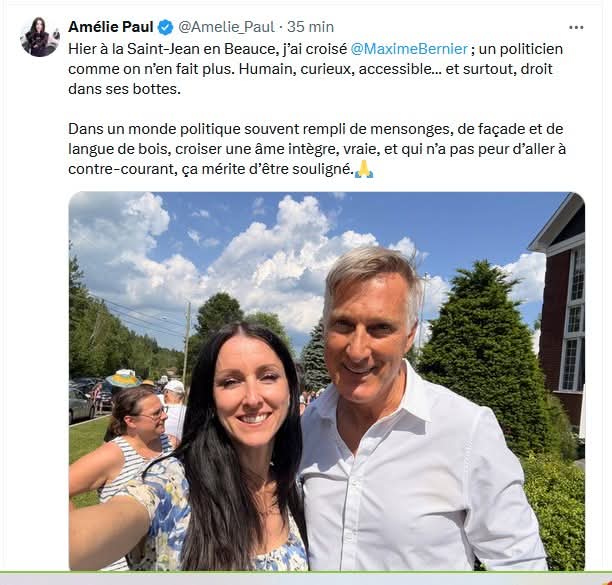
Task: Click the 35 min timestamp
Action: click(311, 27)
